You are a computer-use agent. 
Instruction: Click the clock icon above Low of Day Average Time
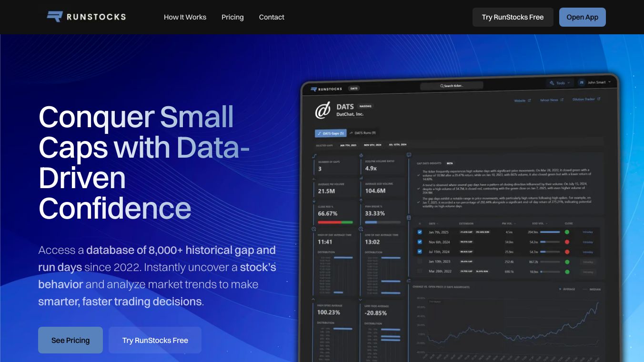click(x=361, y=229)
